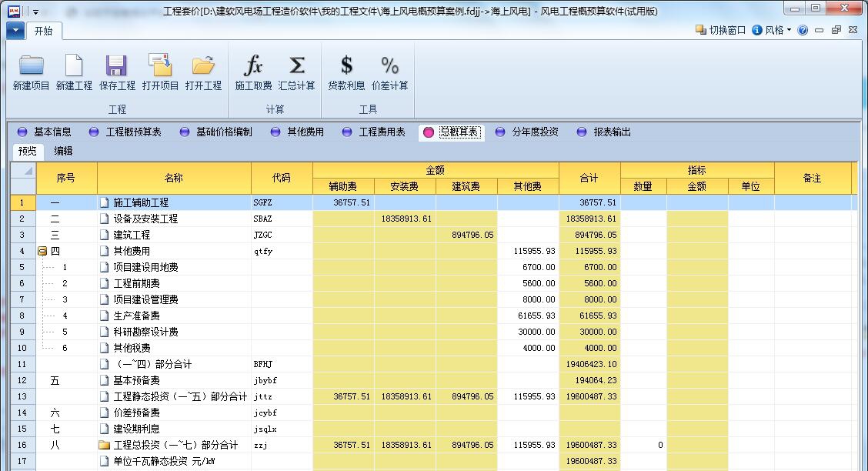Select the 分年度投资 radio option
Viewport: 868px width, 471px height.
pyautogui.click(x=501, y=132)
